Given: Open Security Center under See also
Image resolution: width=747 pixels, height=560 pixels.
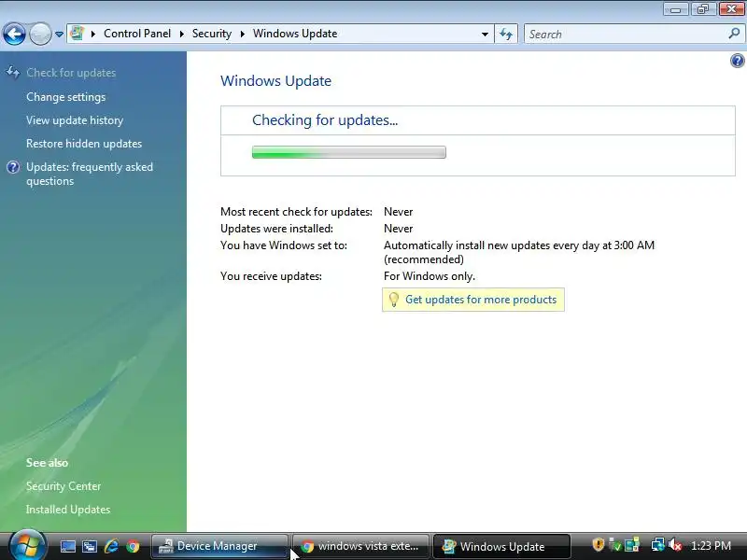Looking at the screenshot, I should pos(63,486).
